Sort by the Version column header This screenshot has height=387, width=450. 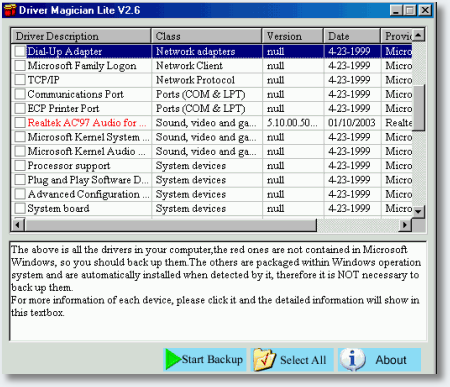(292, 36)
